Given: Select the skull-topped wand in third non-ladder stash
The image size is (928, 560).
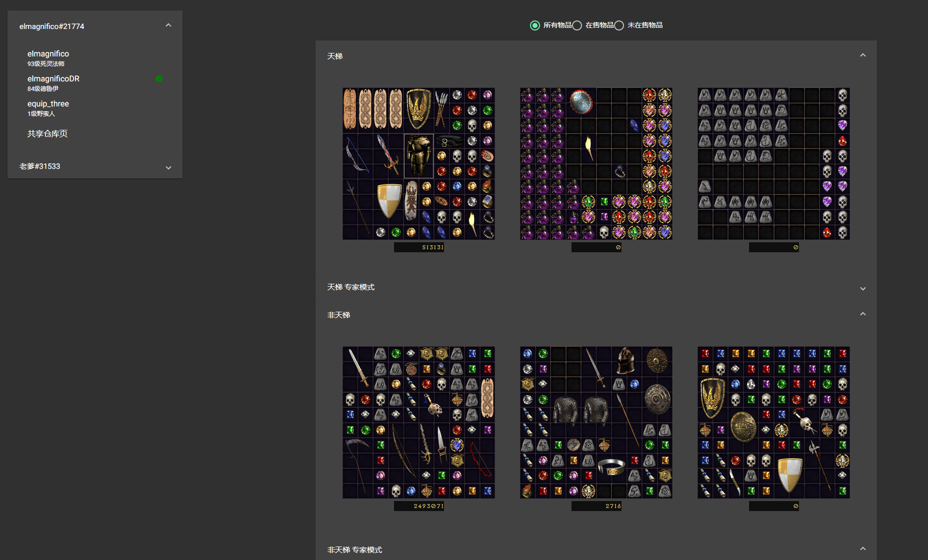Looking at the screenshot, I should [x=804, y=421].
